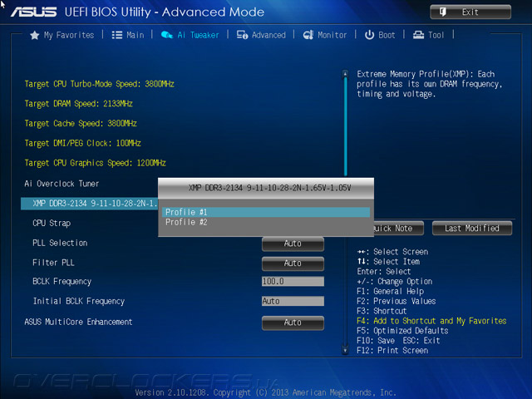This screenshot has width=532, height=399.
Task: Click the exit door icon
Action: (443, 12)
